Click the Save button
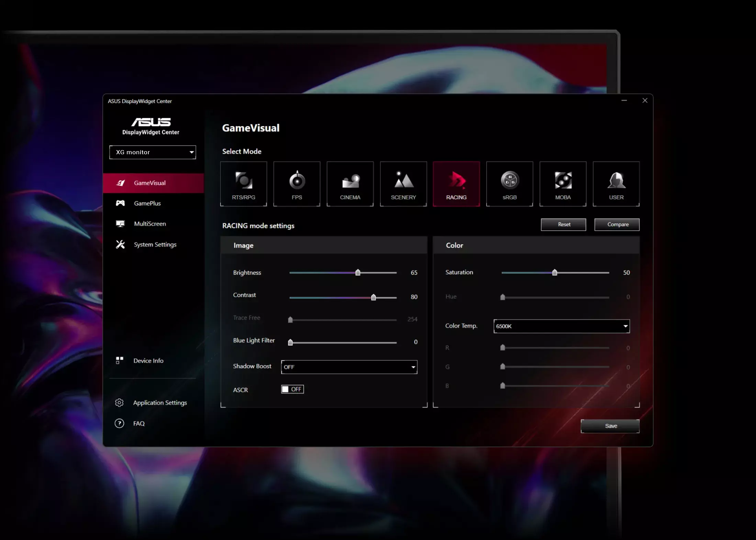The height and width of the screenshot is (540, 756). pos(610,426)
